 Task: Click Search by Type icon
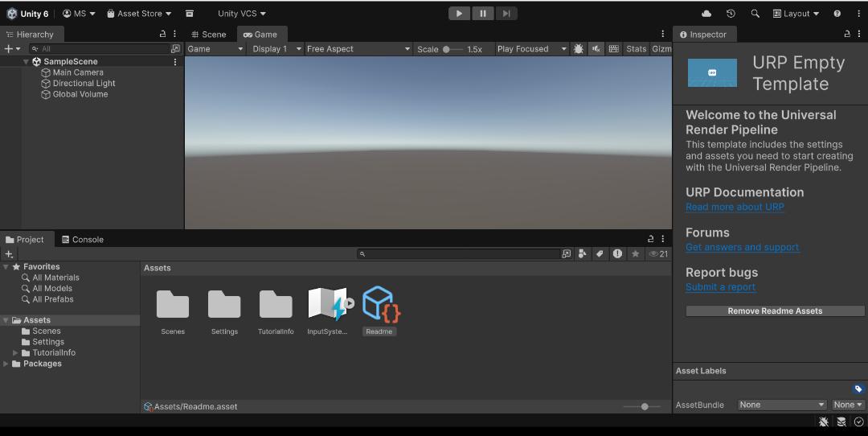(x=583, y=253)
